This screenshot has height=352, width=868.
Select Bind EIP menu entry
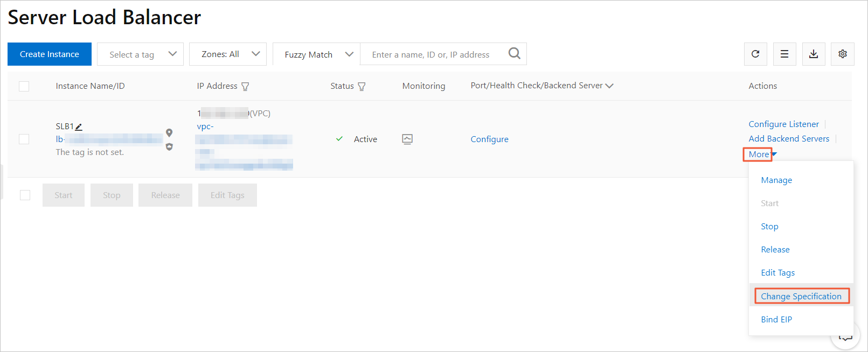(x=776, y=320)
